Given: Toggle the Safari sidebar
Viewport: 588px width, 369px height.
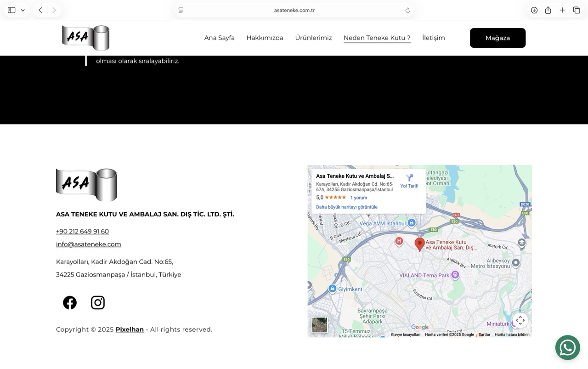Looking at the screenshot, I should tap(11, 10).
